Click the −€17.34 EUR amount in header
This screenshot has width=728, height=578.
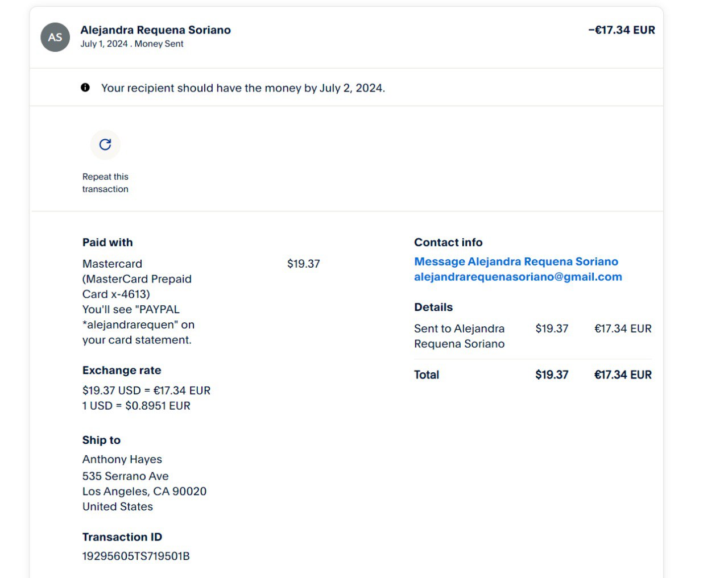[x=621, y=30]
